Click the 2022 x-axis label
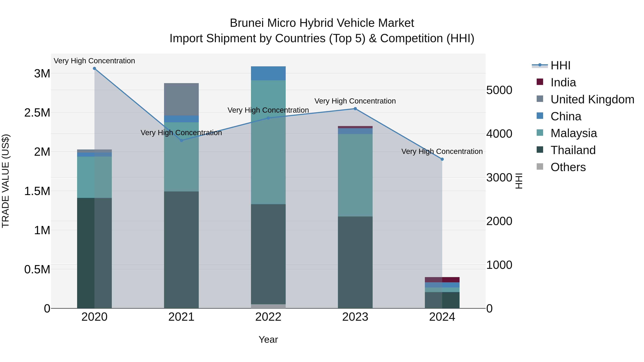Image resolution: width=644 pixels, height=362 pixels. pos(268,317)
